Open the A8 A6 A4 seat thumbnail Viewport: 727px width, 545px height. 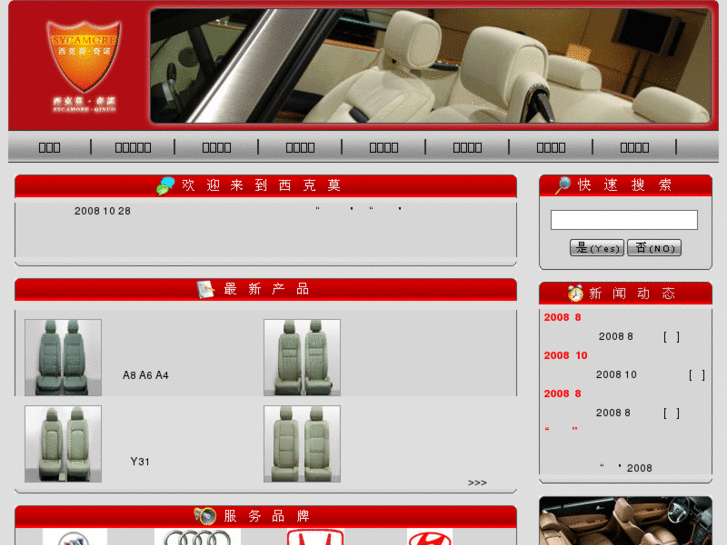63,357
